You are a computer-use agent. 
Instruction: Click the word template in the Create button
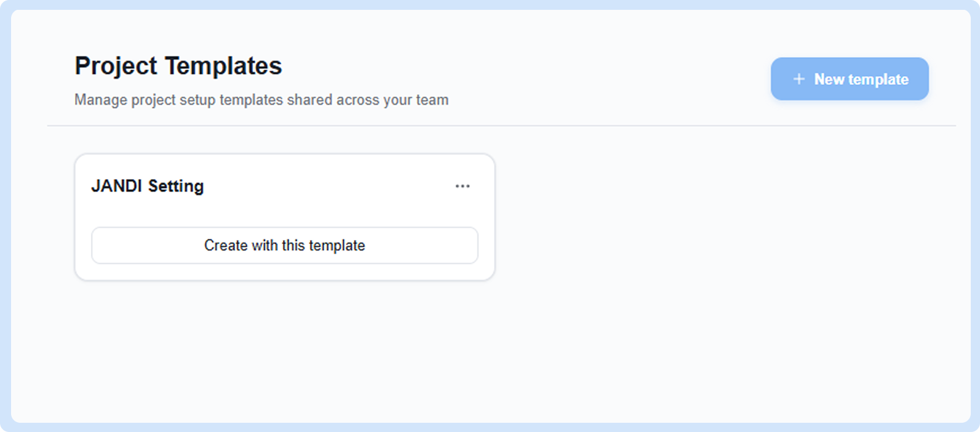click(337, 246)
